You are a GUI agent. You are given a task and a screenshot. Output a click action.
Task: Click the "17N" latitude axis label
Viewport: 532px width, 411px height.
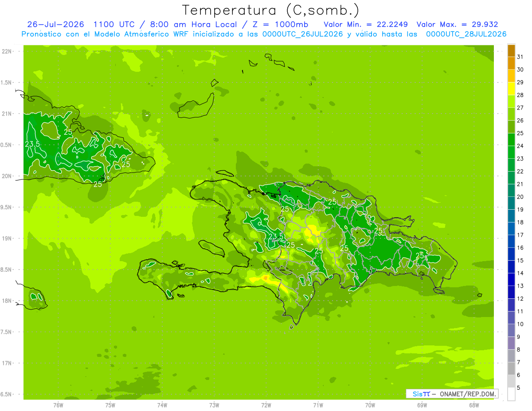click(x=8, y=363)
